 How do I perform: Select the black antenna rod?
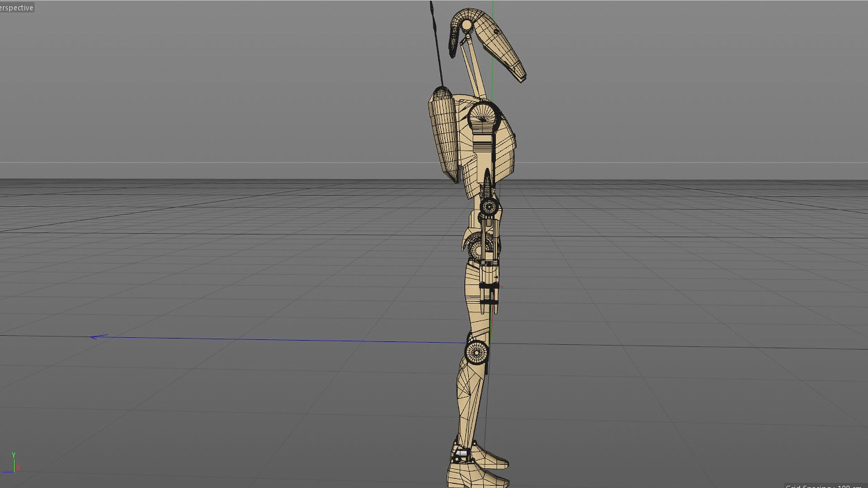[x=437, y=45]
